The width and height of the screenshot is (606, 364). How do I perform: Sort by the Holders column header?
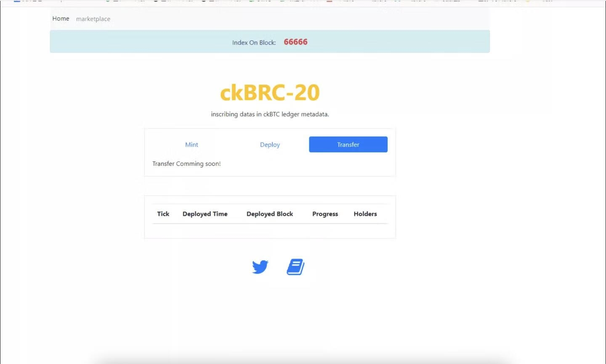click(365, 214)
